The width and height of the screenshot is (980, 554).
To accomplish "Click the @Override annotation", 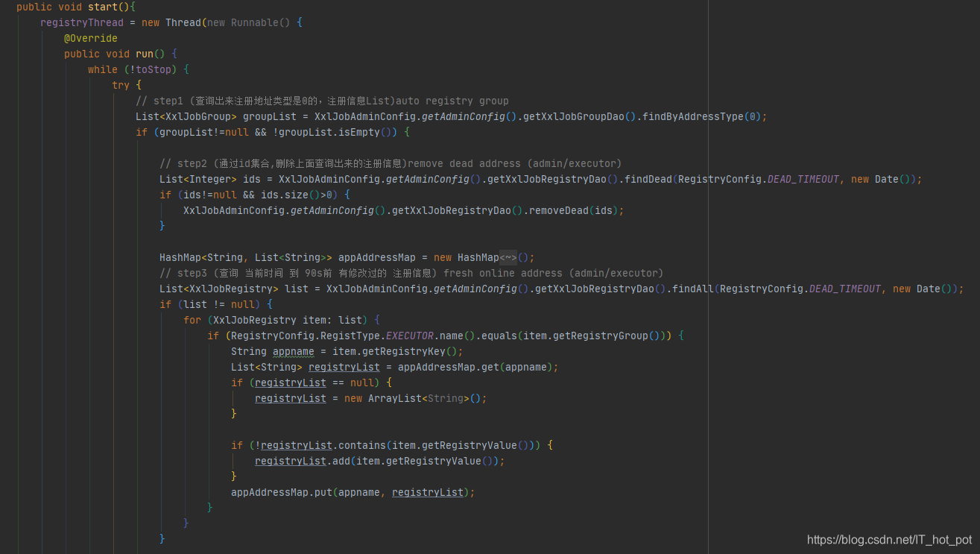I will 91,38.
